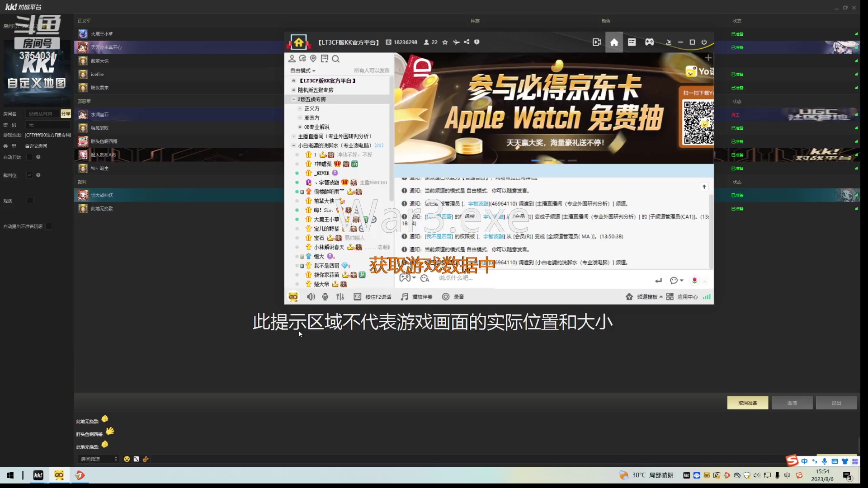Toggle the 裁判位 checkbox
The height and width of the screenshot is (488, 868).
30,175
